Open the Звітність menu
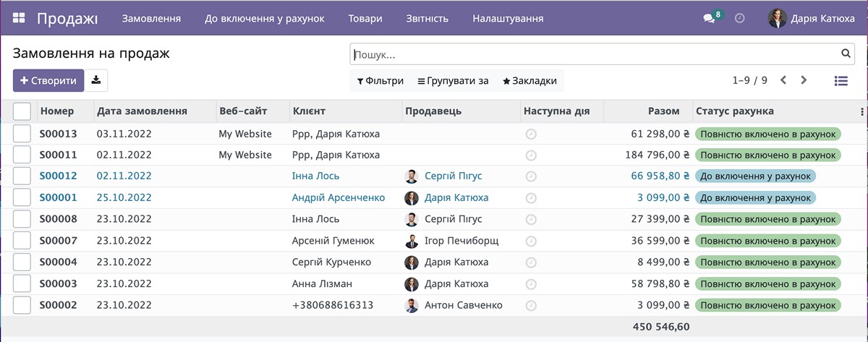Screen dimensions: 868x342 427,18
